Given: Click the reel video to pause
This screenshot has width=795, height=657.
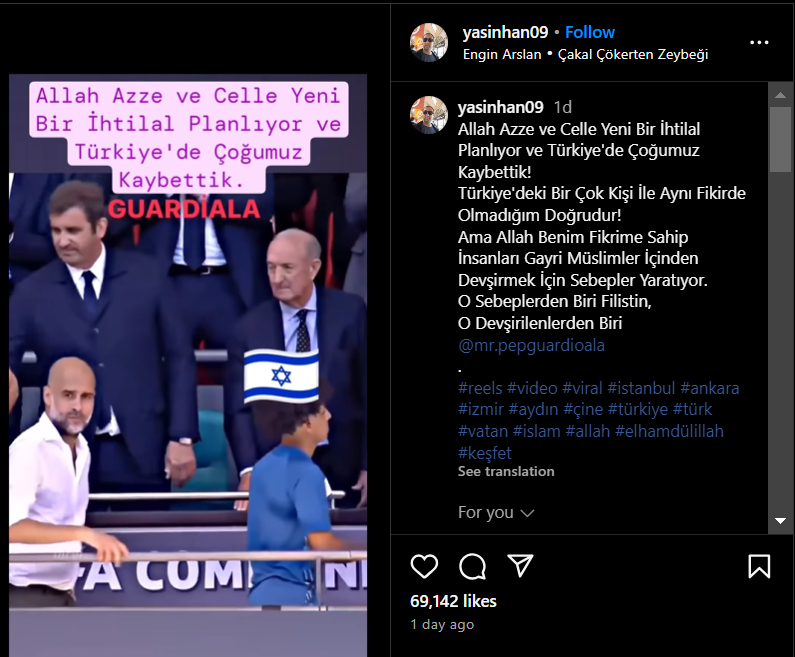Looking at the screenshot, I should [188, 365].
